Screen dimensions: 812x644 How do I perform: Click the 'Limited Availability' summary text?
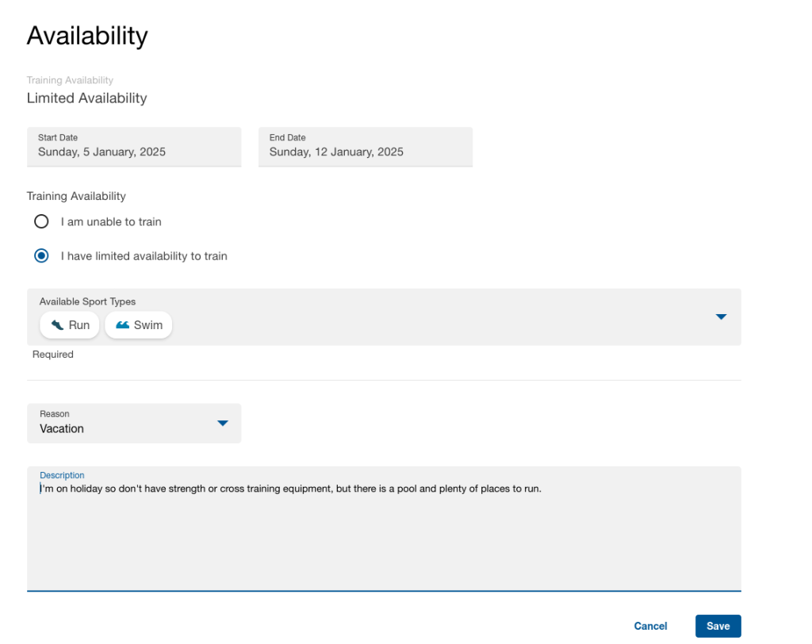point(87,98)
